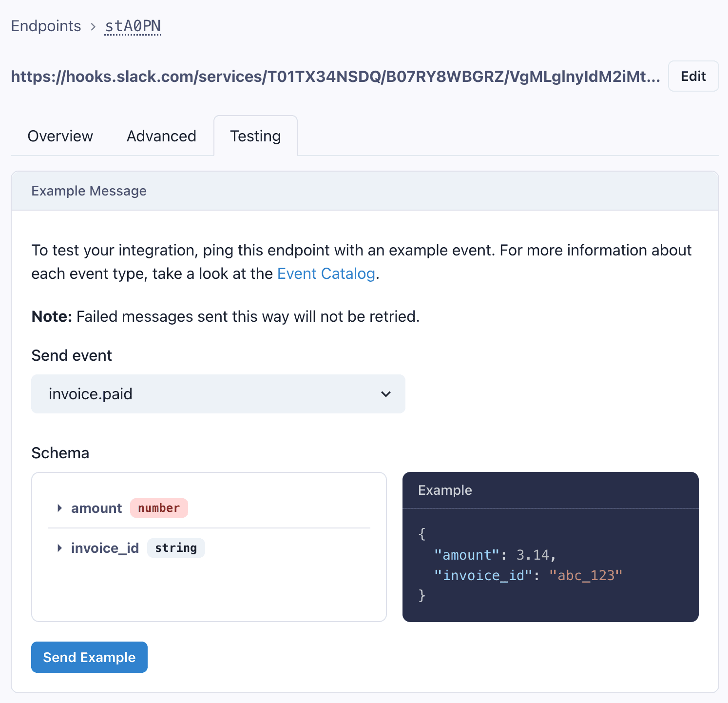This screenshot has height=703, width=728.
Task: Expand the amount schema field triangle
Action: (59, 508)
